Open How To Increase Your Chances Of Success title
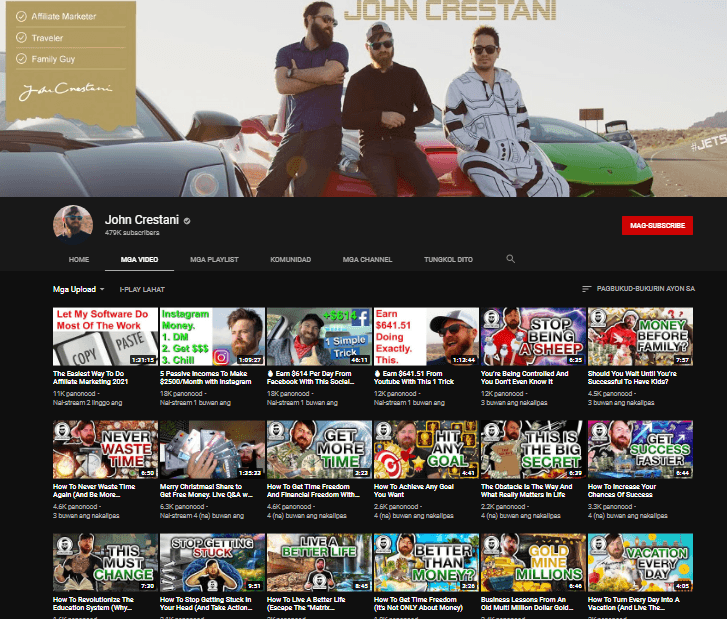This screenshot has height=619, width=727. pos(622,491)
